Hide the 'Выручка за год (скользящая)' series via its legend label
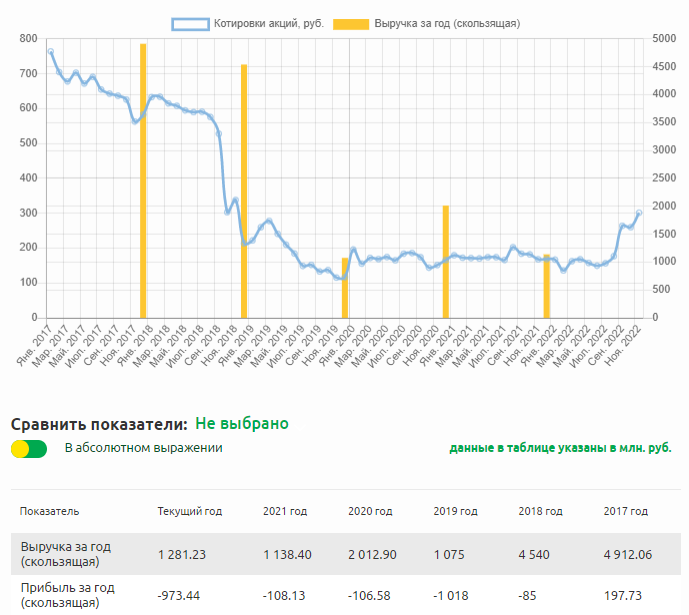 pos(447,23)
